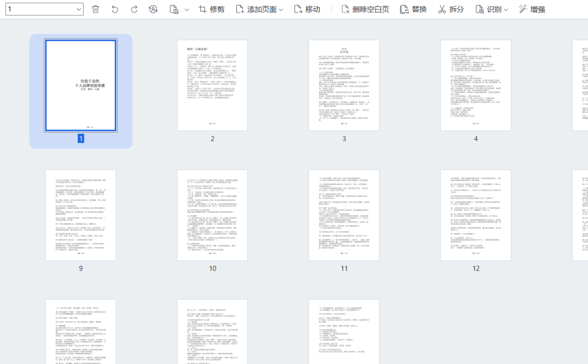Screen dimensions: 588x364
Task: Expand the page number combo box arrow
Action: pos(79,9)
